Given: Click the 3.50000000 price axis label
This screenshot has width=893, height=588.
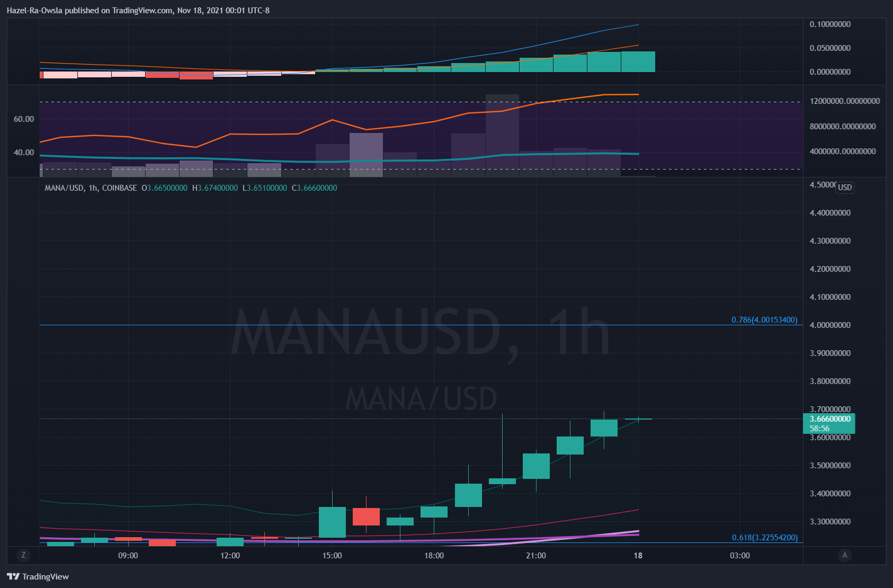Looking at the screenshot, I should [830, 465].
